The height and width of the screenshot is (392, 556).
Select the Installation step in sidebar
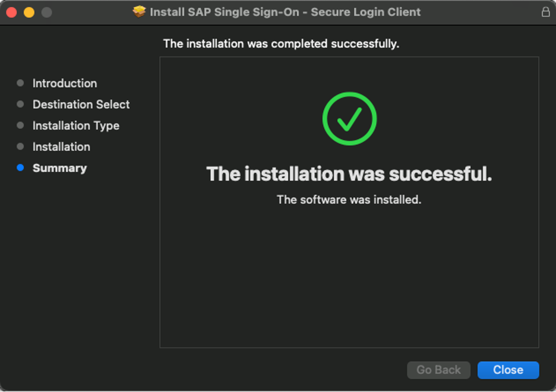tap(61, 147)
